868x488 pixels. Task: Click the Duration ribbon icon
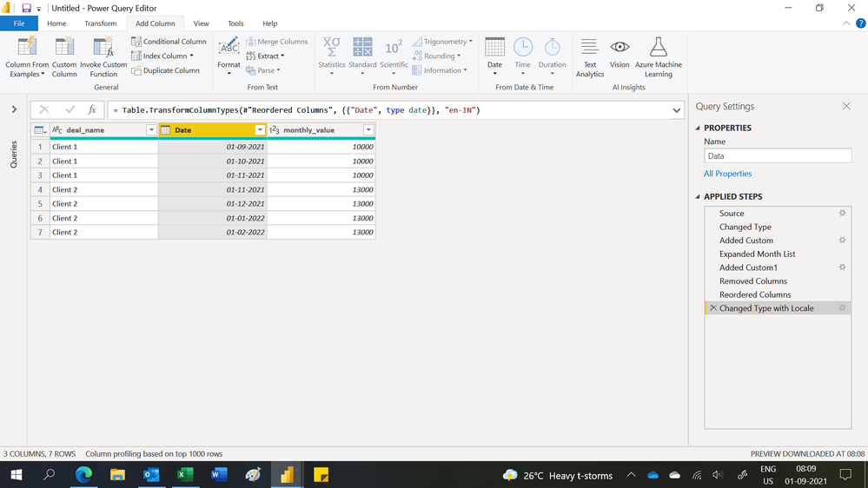click(552, 47)
